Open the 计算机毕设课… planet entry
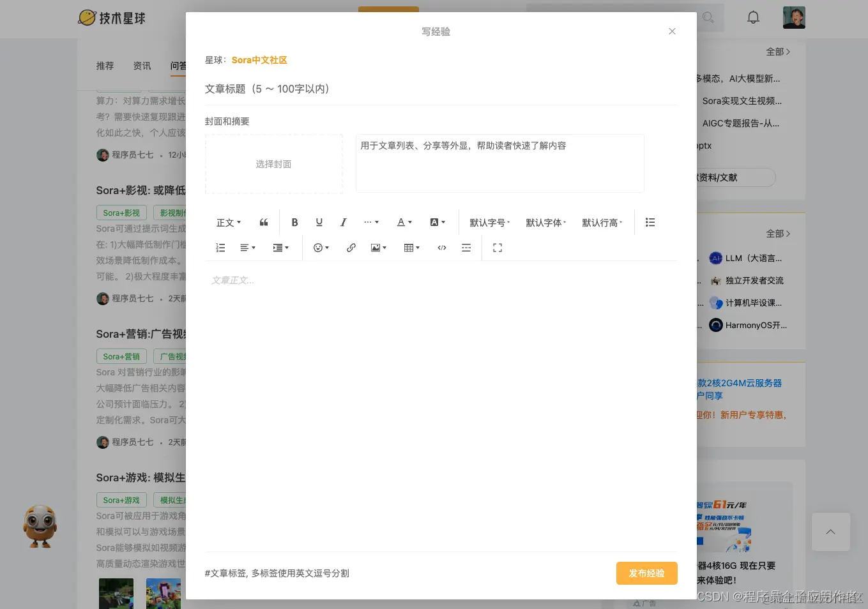The height and width of the screenshot is (609, 868). (x=745, y=303)
